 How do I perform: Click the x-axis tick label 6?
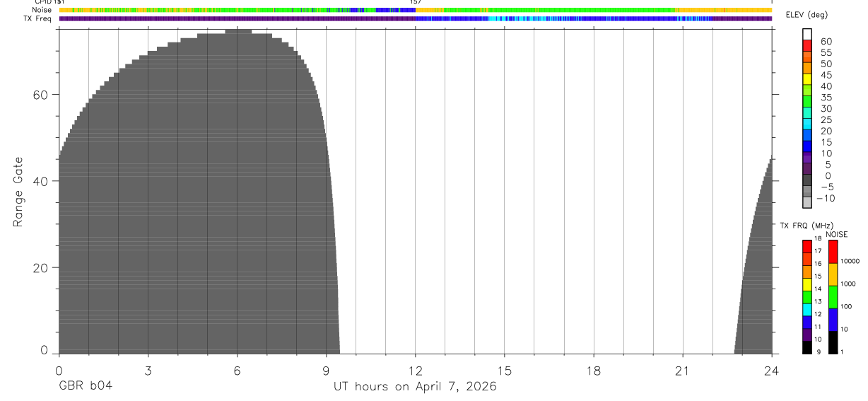click(237, 370)
